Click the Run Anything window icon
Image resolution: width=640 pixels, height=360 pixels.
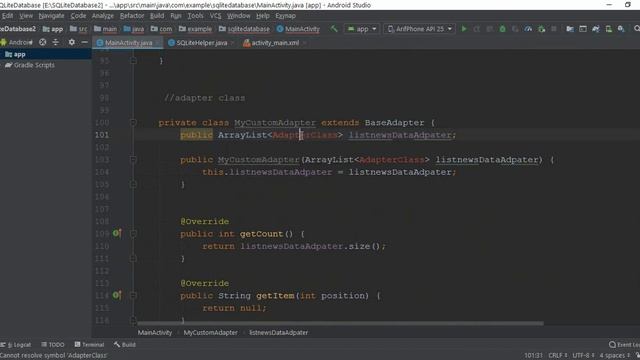583,29
